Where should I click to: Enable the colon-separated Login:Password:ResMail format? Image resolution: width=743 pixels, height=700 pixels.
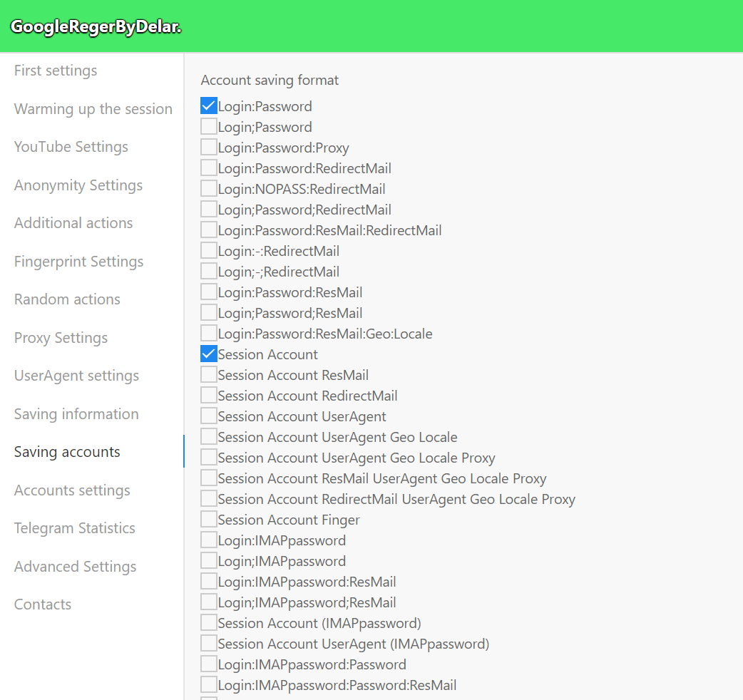[x=208, y=292]
